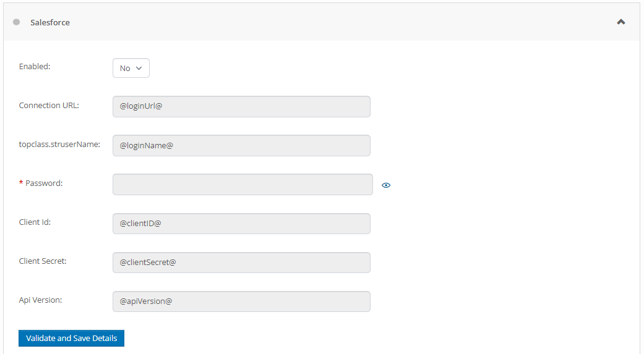Screen dimensions: 644x354
Task: Click into the empty Password field
Action: (x=243, y=184)
